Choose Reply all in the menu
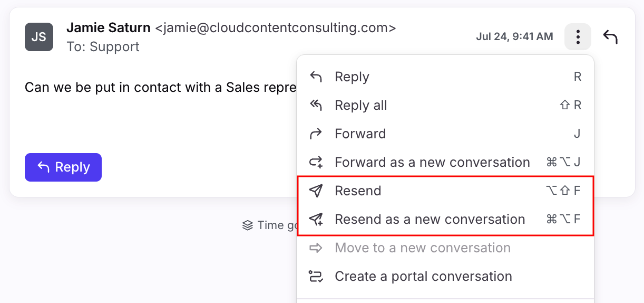 point(361,106)
